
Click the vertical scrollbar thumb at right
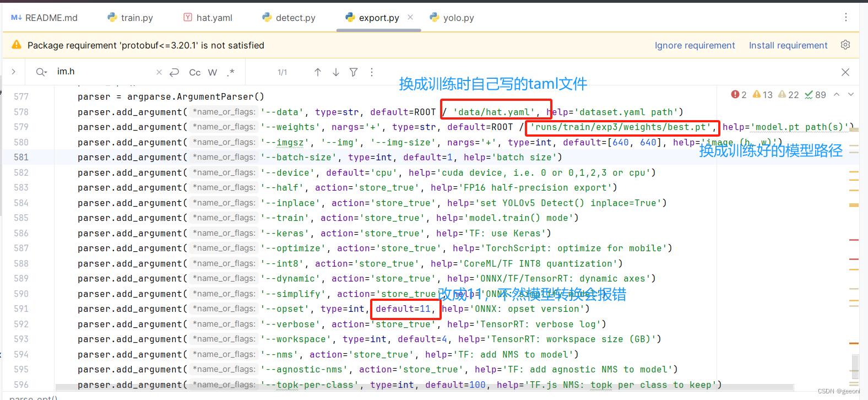pyautogui.click(x=855, y=367)
